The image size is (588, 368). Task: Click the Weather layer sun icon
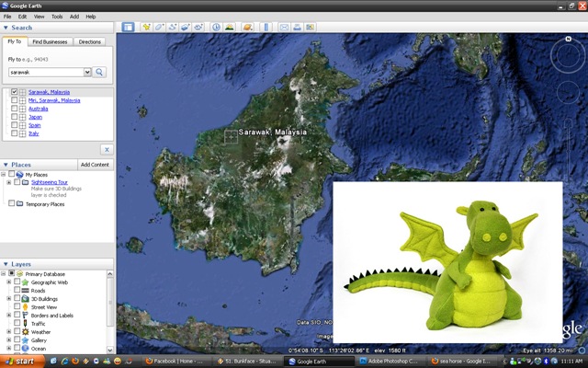[25, 332]
